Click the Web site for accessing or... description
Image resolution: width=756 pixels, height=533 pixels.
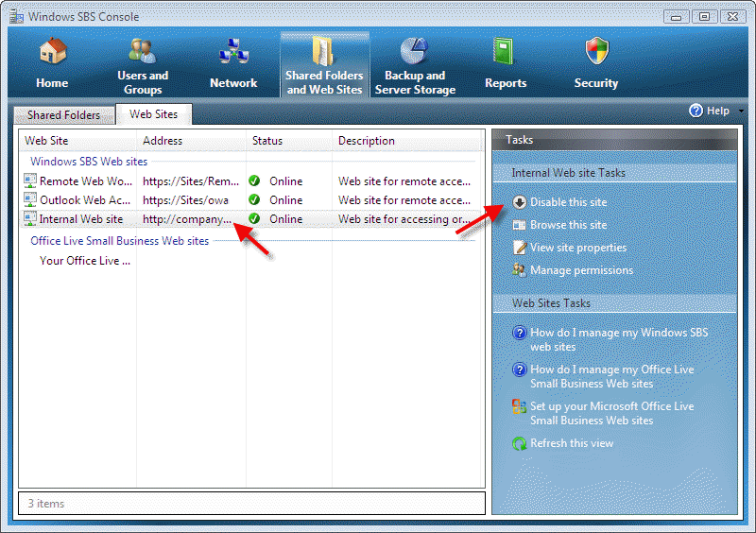(x=404, y=219)
